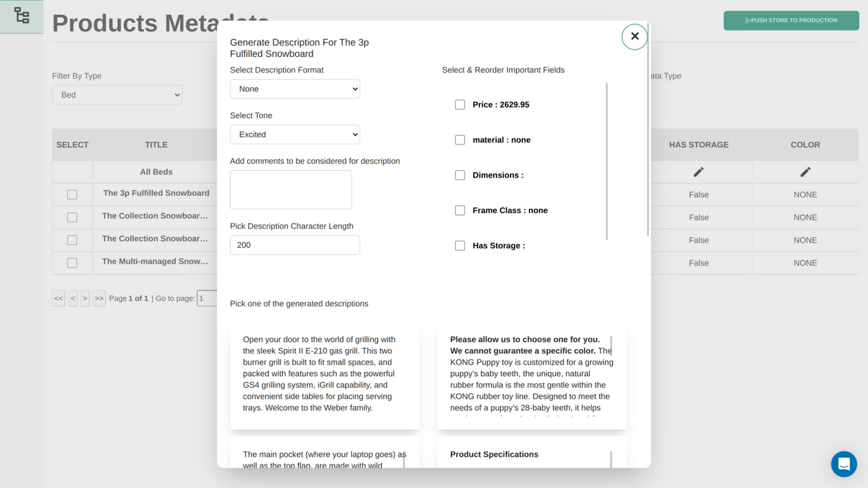Check the Frame Class checkbox
The height and width of the screenshot is (488, 868).
pyautogui.click(x=460, y=210)
